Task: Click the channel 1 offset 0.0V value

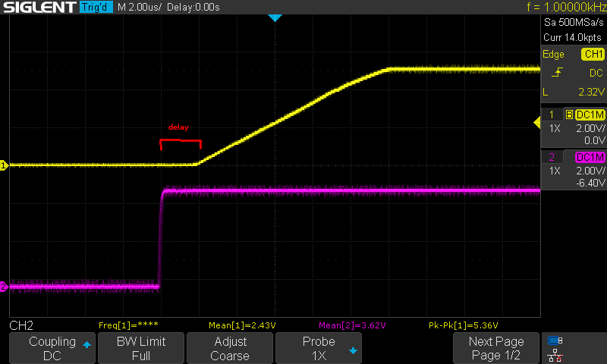Action: tap(595, 140)
